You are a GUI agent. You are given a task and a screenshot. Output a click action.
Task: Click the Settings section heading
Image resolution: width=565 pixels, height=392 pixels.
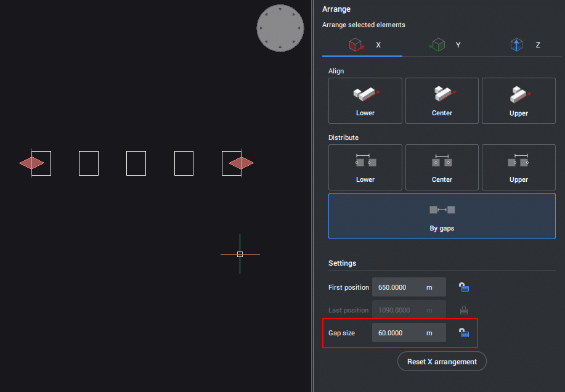[x=342, y=263]
